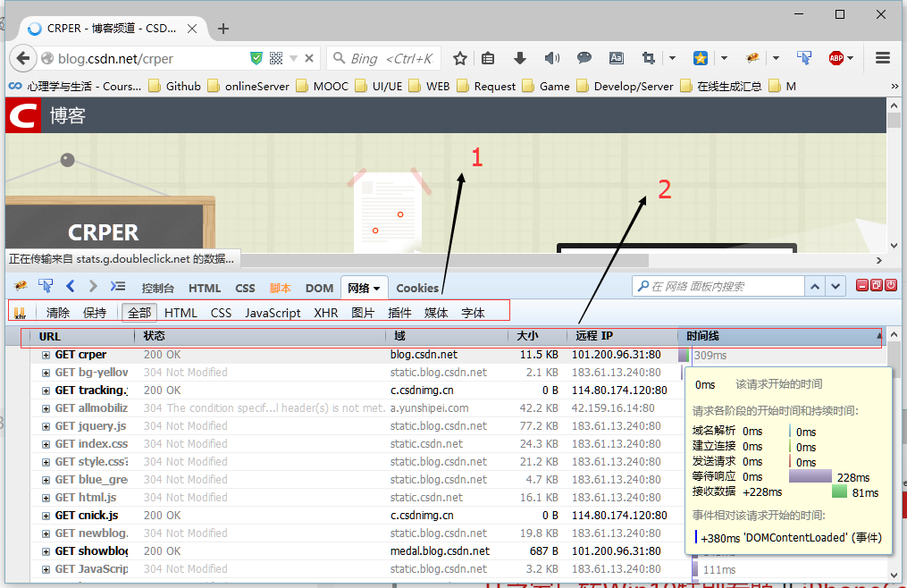The height and width of the screenshot is (588, 907).
Task: Bookmark this page with the star icon
Action: click(460, 58)
